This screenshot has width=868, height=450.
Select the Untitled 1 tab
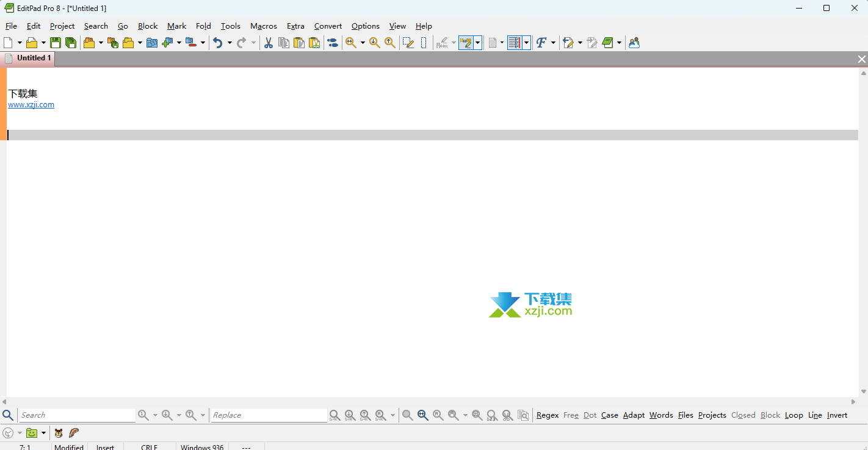[28, 59]
